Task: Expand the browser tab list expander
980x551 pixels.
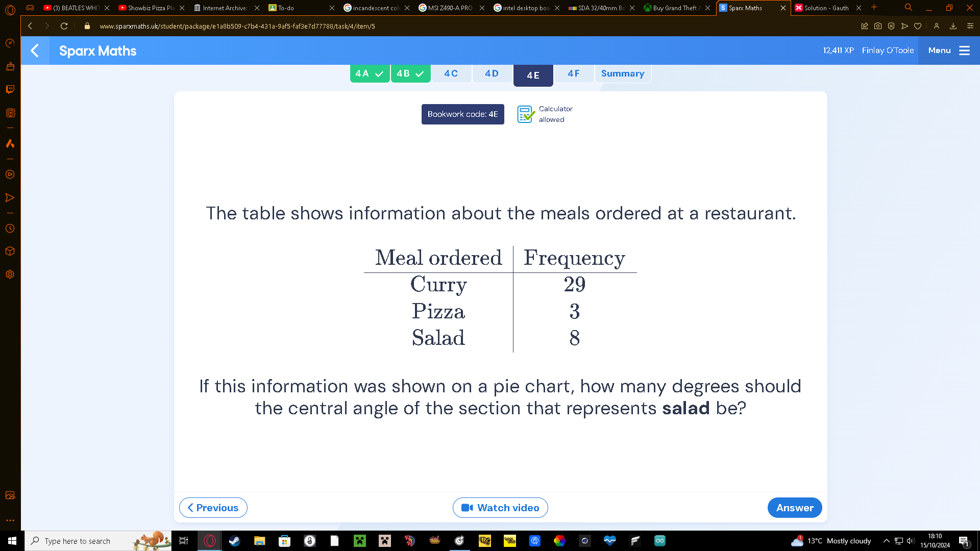Action: click(908, 8)
